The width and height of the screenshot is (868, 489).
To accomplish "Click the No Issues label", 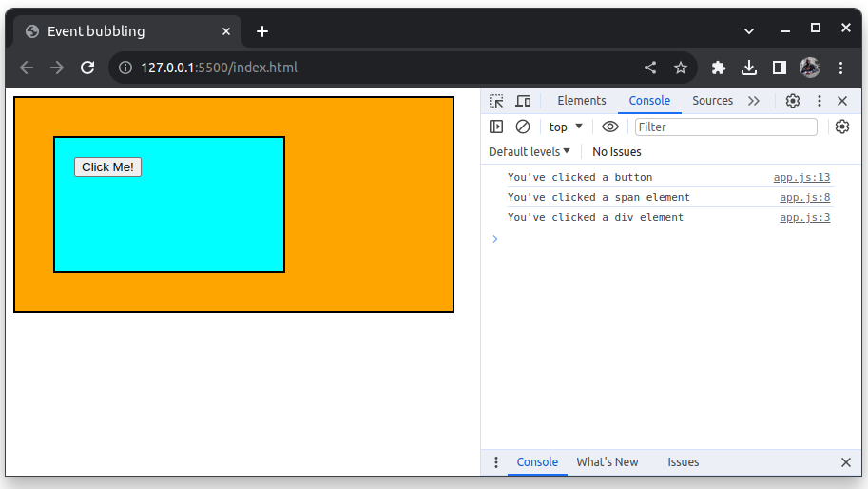I will (617, 151).
